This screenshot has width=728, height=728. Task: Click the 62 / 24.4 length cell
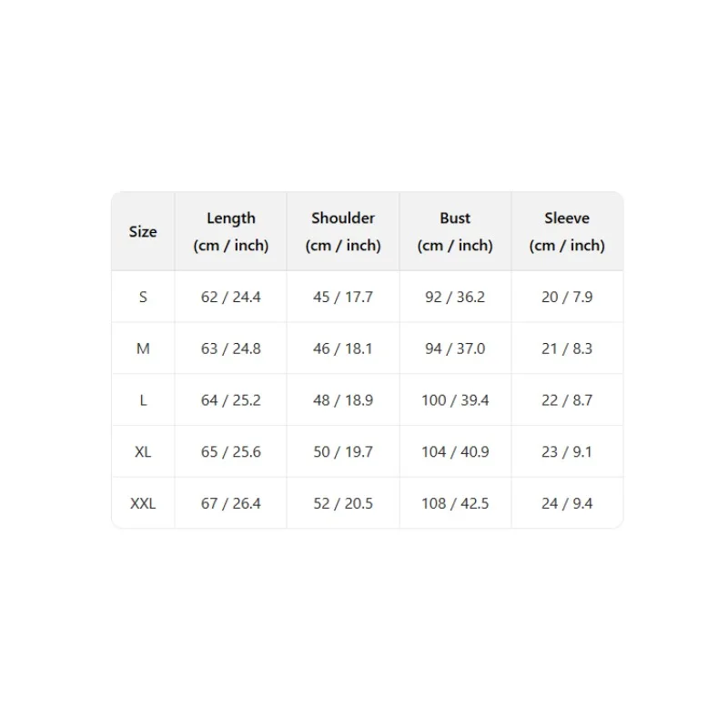point(231,297)
